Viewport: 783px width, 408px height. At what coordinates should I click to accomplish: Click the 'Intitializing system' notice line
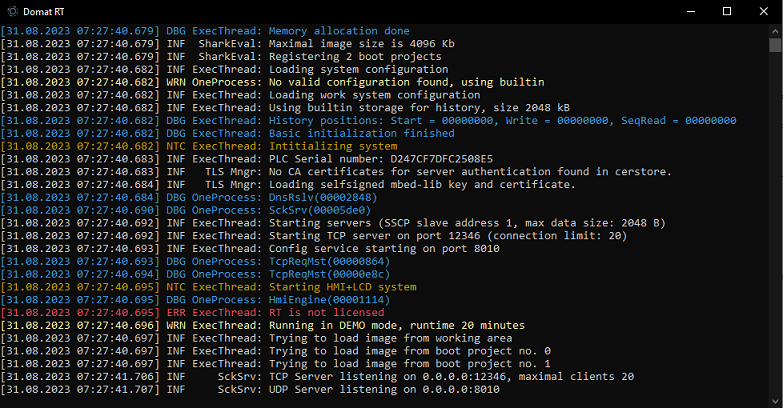click(x=199, y=146)
